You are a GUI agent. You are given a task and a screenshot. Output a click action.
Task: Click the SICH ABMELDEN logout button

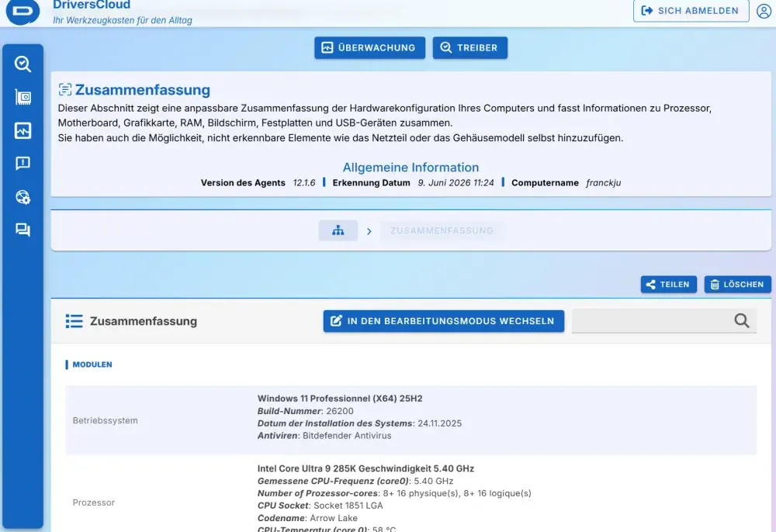[691, 10]
